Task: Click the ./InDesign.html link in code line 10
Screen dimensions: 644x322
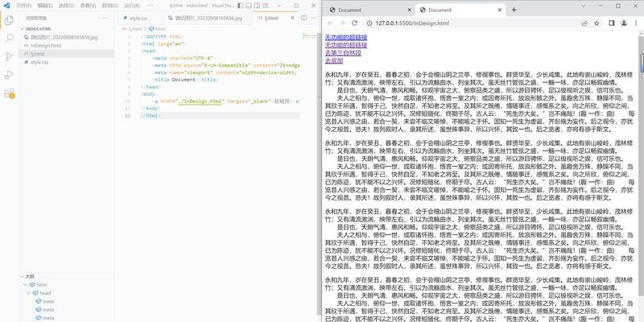Action: (x=200, y=101)
